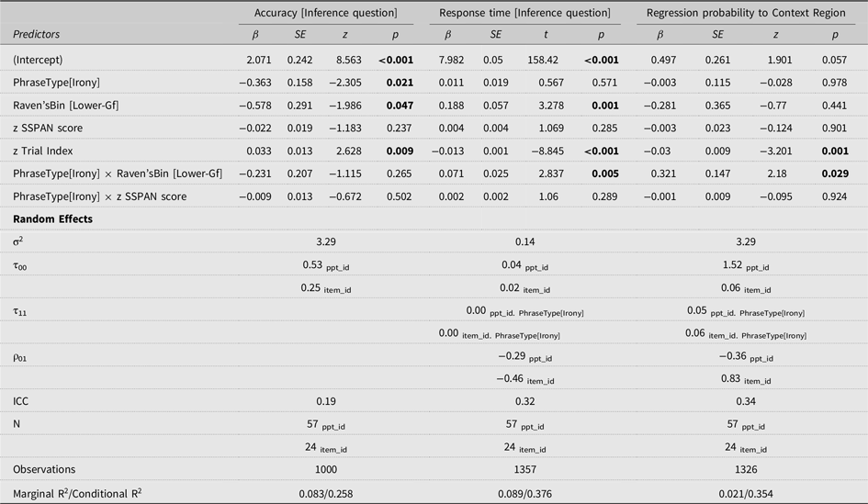Select Regression probability to Context Region header
This screenshot has height=504, width=868.
click(x=746, y=13)
